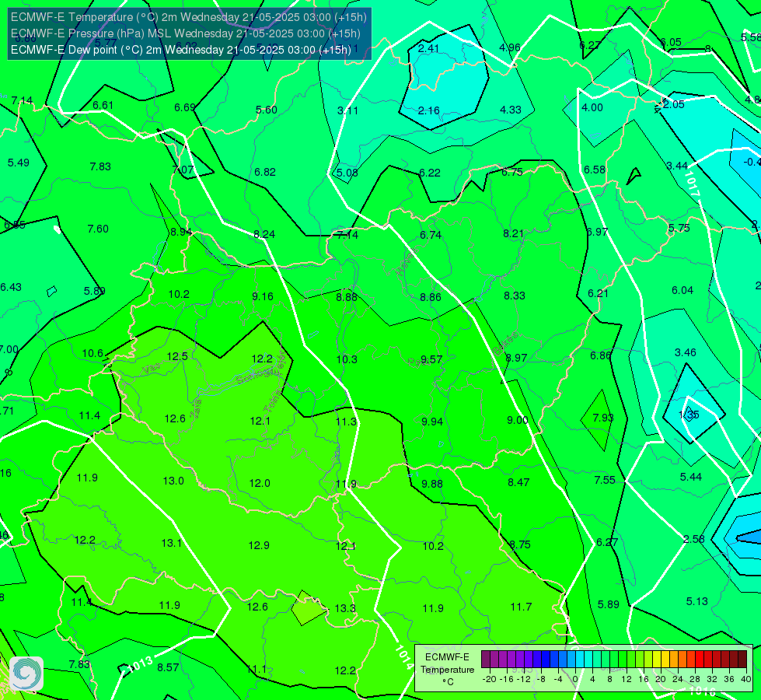761x700 pixels.
Task: Click the 8.21 temperature value
Action: (514, 234)
